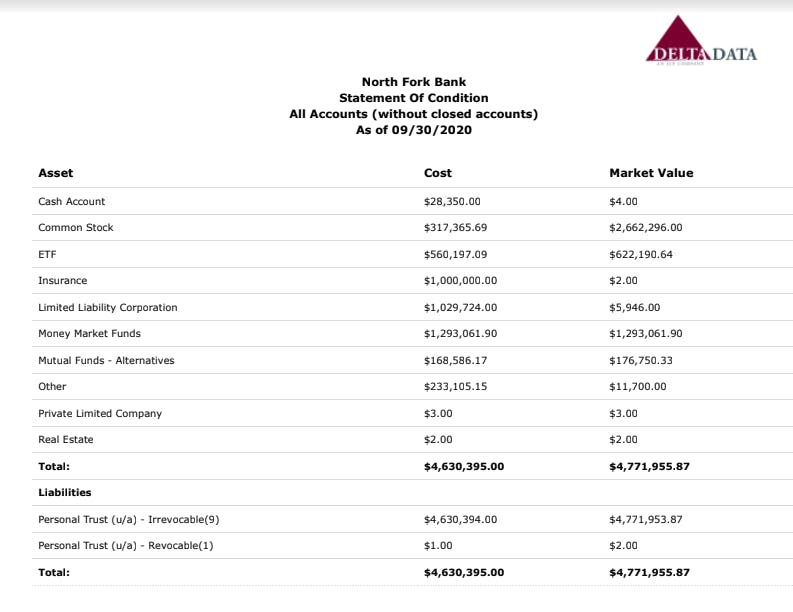Select the Cash Account row label
The height and width of the screenshot is (612, 793).
(71, 201)
